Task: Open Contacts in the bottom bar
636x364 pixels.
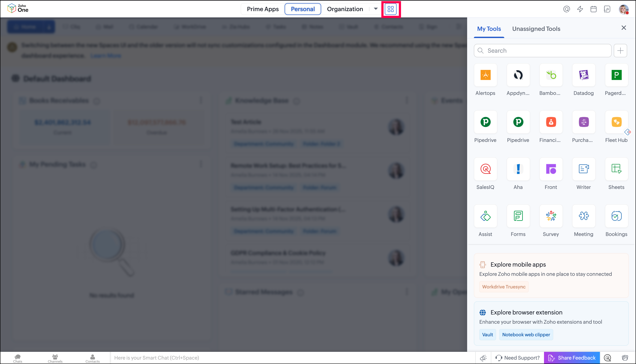Action: point(93,358)
